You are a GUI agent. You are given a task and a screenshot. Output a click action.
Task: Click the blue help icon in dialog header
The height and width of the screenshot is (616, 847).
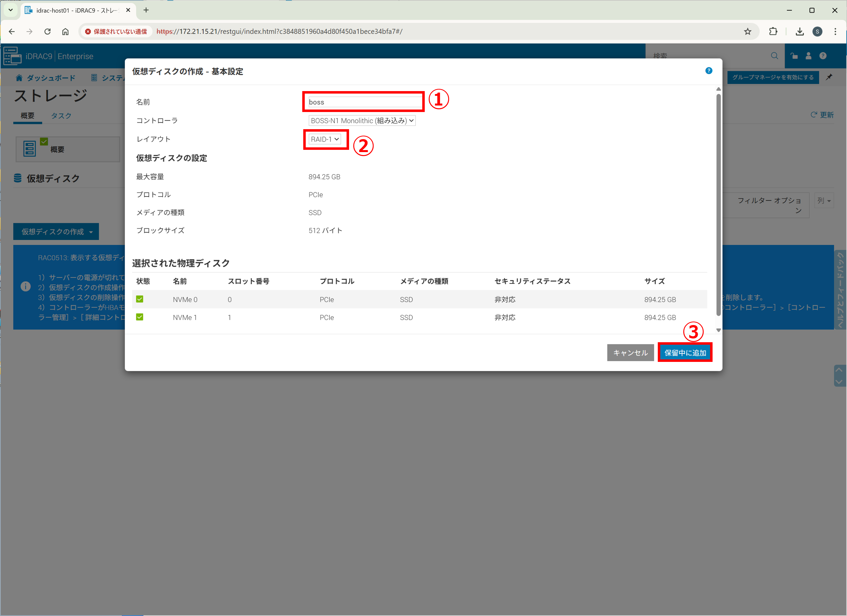click(x=709, y=71)
